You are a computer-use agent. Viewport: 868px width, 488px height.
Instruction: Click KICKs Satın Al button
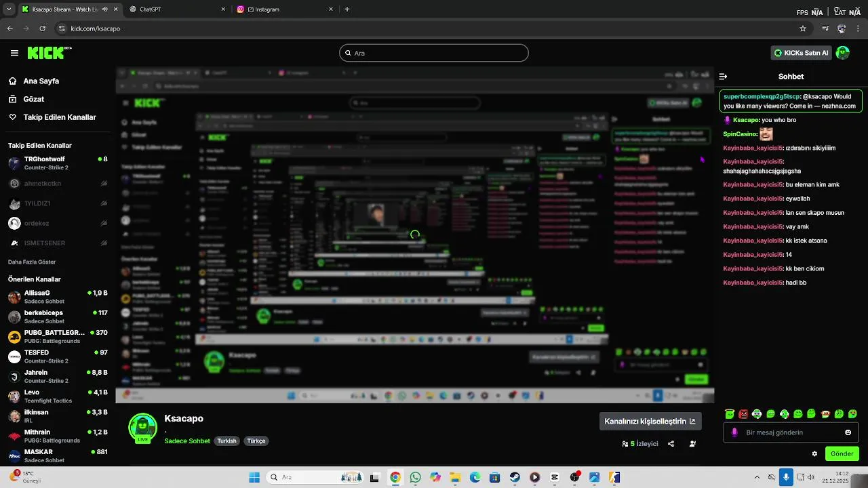[x=801, y=53]
